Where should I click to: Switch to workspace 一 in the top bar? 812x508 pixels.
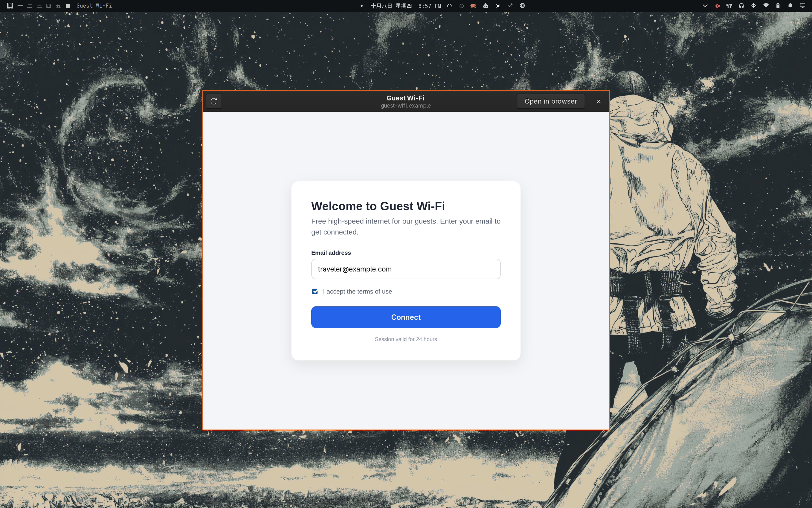point(20,6)
